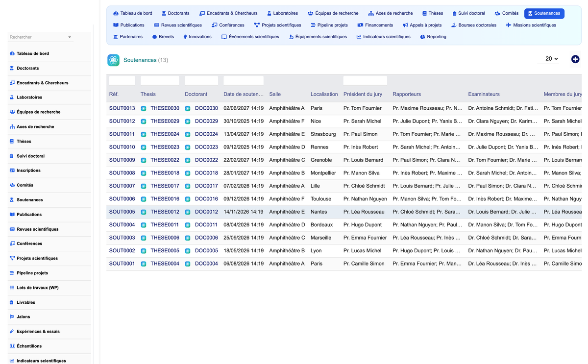Click the Tableau de bord sidebar icon
588x364 pixels.
click(x=12, y=53)
